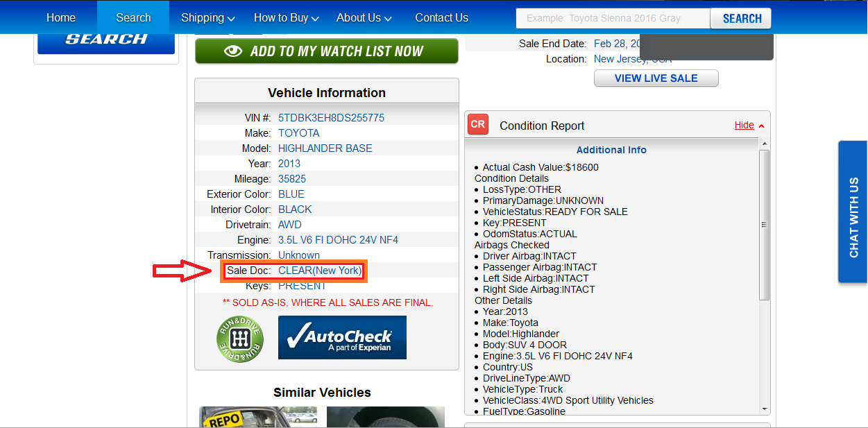Screen dimensions: 868x428
Task: Click the VehicleClass:4WD Sport Utility Vehicles line
Action: pyautogui.click(x=568, y=400)
